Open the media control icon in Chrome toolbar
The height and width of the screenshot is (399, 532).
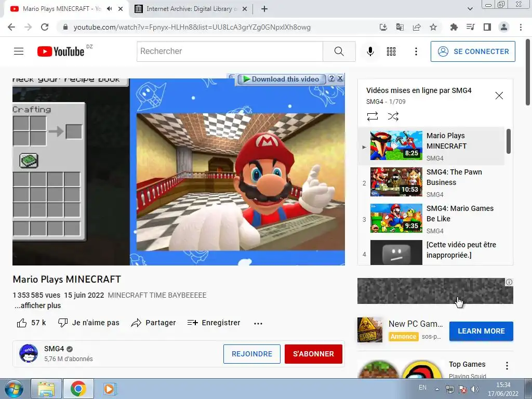470,27
